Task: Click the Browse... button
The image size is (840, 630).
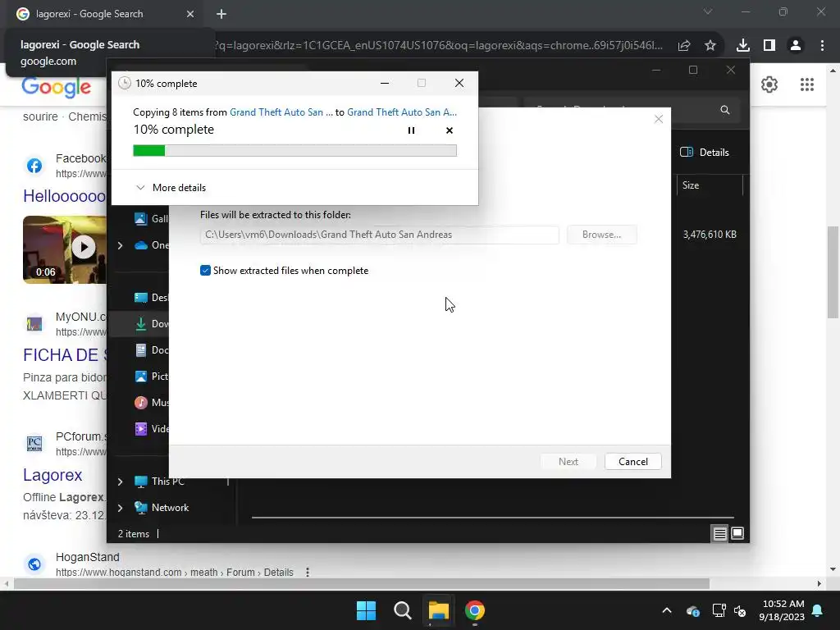Action: point(601,235)
